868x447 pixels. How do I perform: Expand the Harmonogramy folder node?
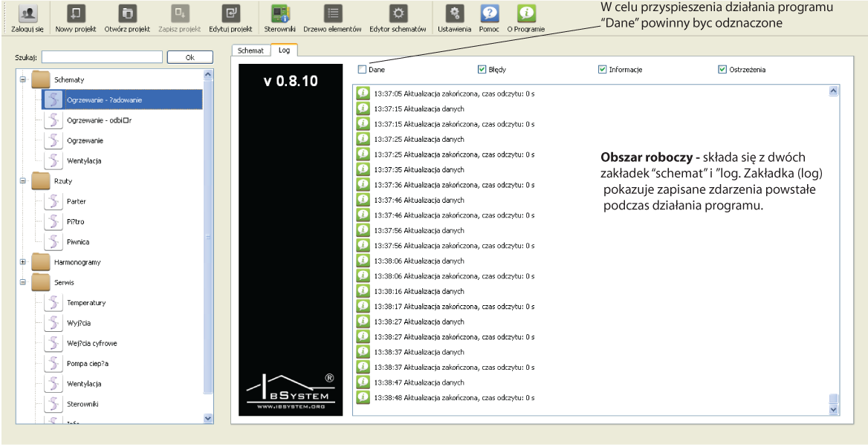pyautogui.click(x=22, y=262)
